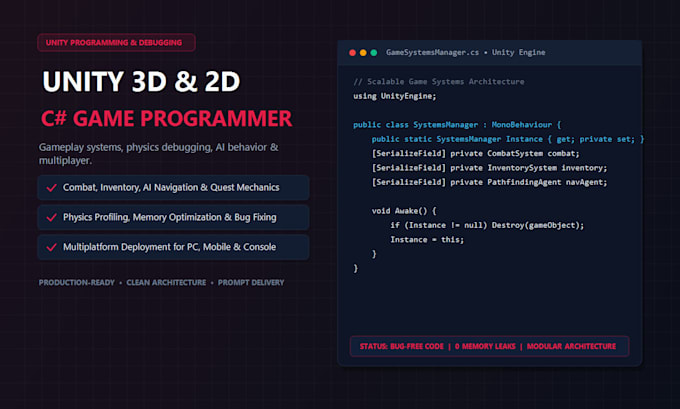This screenshot has height=409, width=680.
Task: Click the C# GAME PROGRAMMER heading
Action: point(167,118)
